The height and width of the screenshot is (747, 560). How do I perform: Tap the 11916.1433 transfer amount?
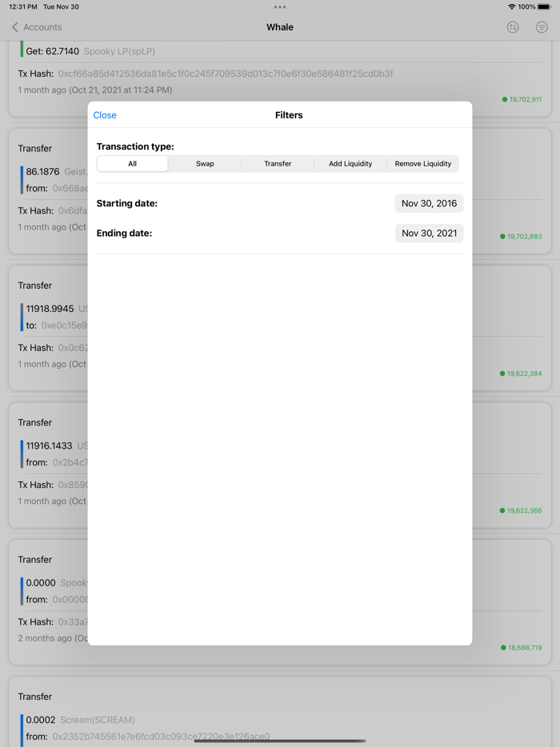49,446
